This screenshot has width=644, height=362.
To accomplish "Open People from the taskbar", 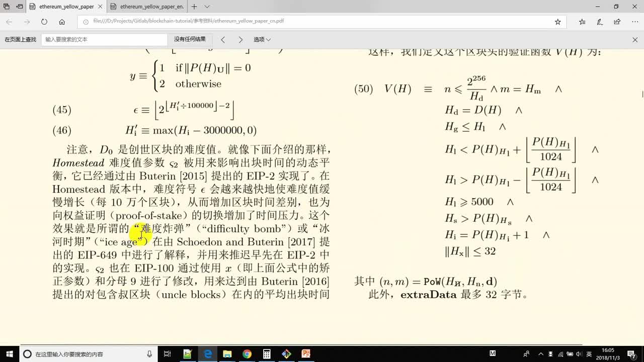I will tap(526, 354).
